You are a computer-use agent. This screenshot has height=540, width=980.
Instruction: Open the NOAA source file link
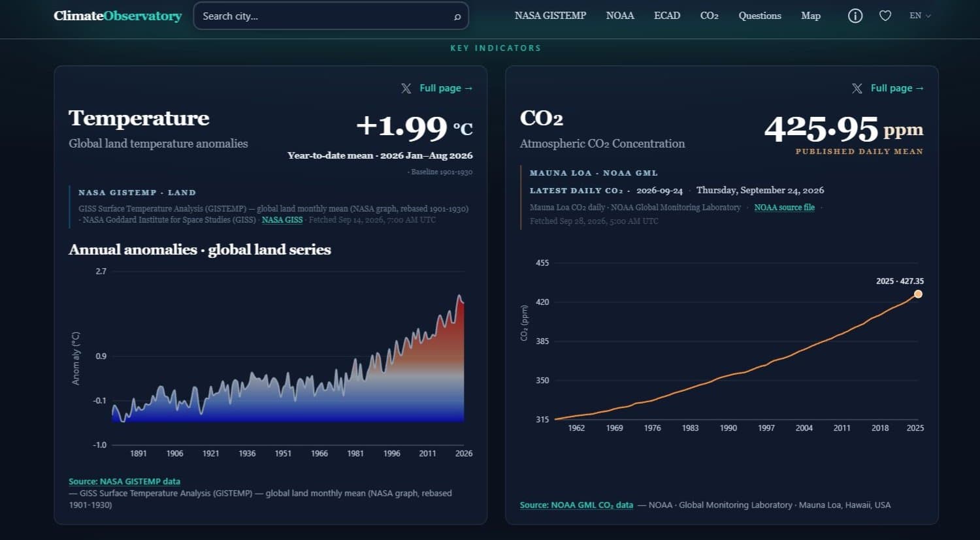point(785,208)
